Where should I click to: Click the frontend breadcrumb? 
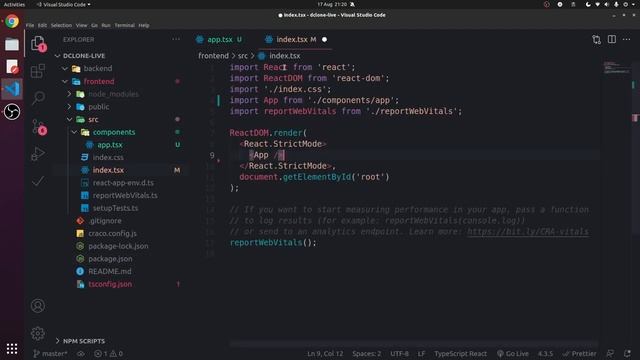(213, 56)
